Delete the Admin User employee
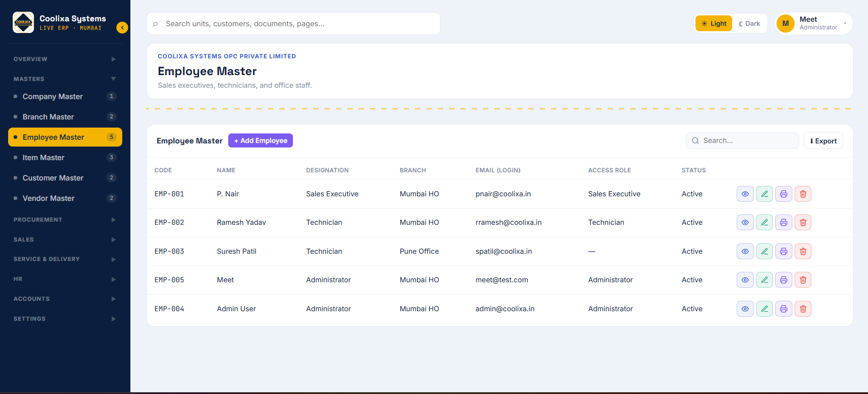This screenshot has height=394, width=868. click(803, 309)
